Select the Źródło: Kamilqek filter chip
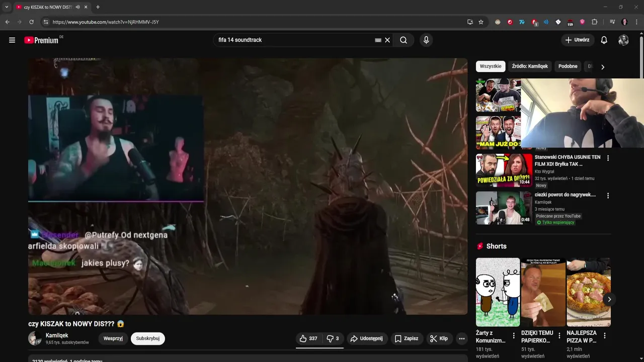 (530, 66)
